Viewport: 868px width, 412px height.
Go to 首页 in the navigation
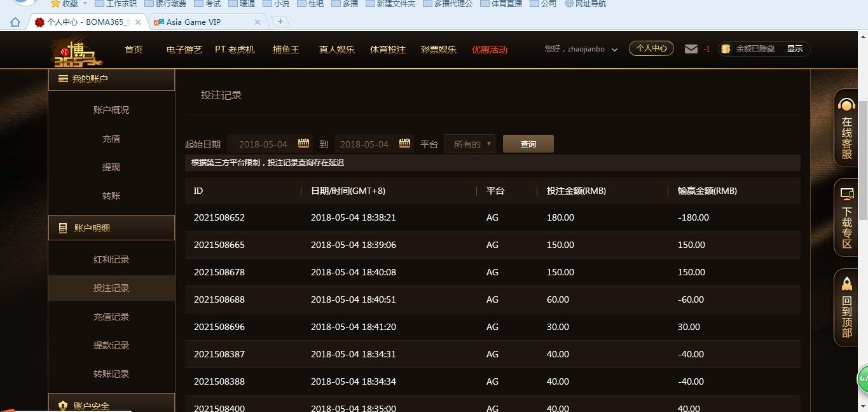pyautogui.click(x=134, y=49)
